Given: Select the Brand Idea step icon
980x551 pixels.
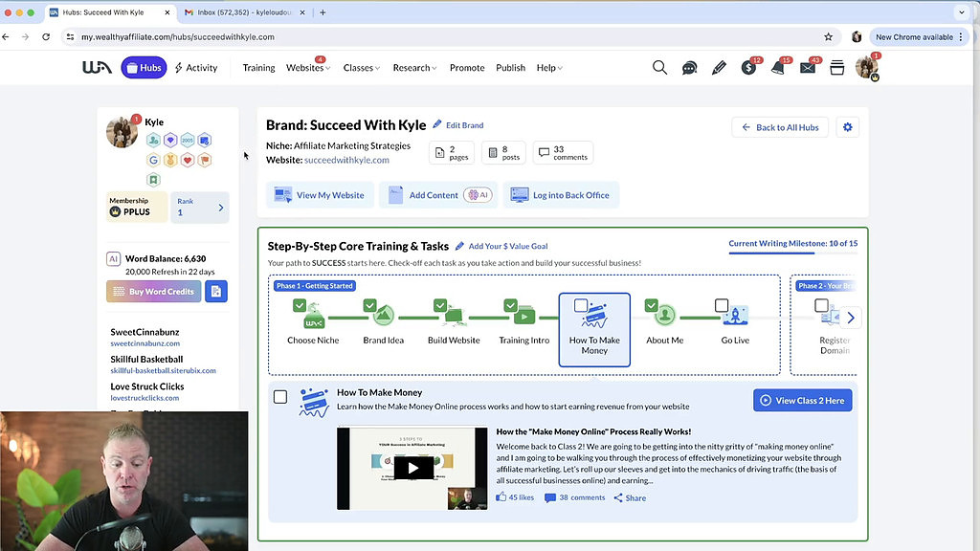Looking at the screenshot, I should tap(384, 316).
